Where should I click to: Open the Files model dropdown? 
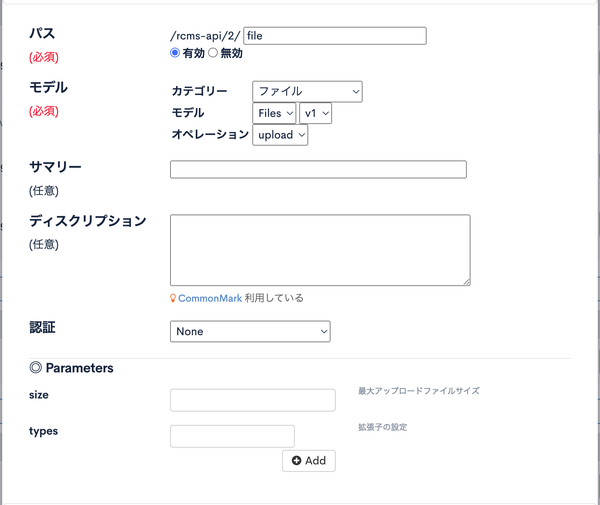pyautogui.click(x=274, y=113)
